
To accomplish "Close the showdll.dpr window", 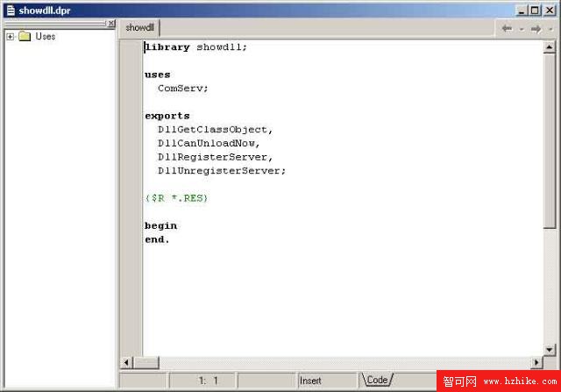I will [x=550, y=11].
